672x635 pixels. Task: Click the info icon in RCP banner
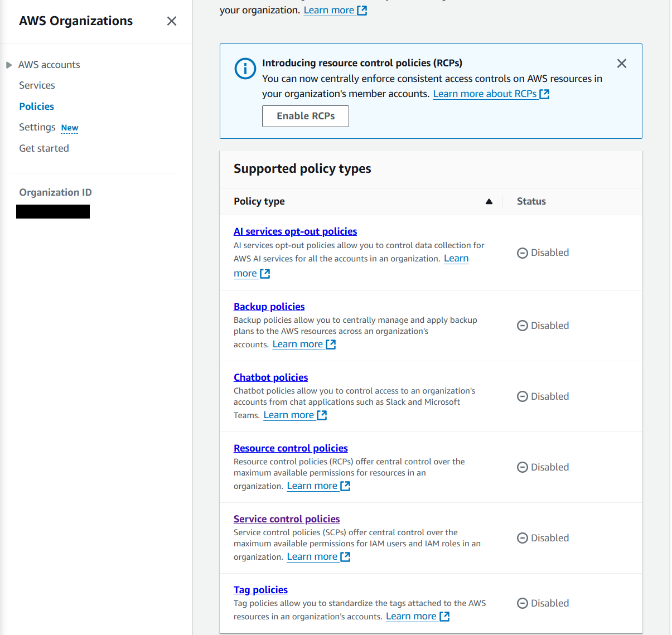tap(245, 69)
